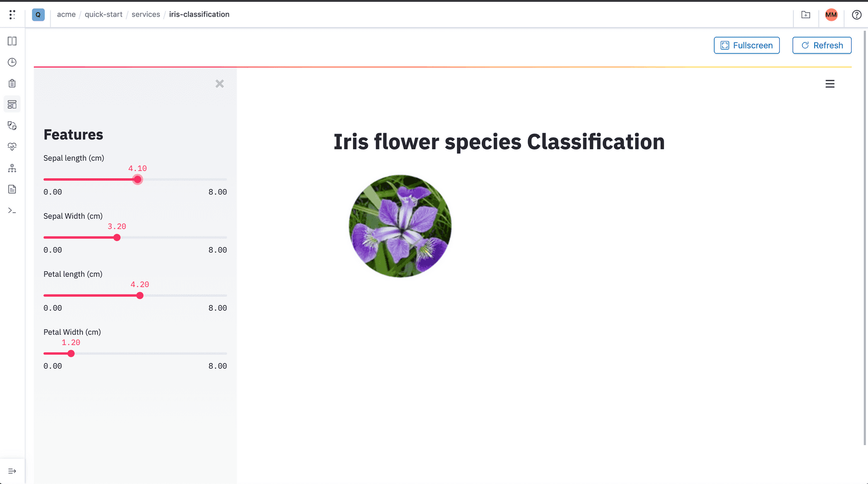Dismiss the Features panel with the X
868x484 pixels.
pyautogui.click(x=220, y=84)
